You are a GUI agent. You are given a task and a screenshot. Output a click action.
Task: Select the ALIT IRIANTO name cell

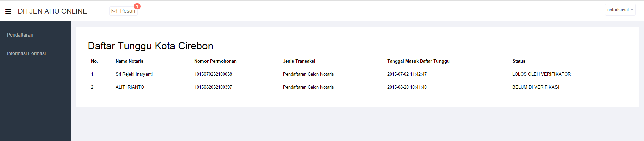pos(130,87)
